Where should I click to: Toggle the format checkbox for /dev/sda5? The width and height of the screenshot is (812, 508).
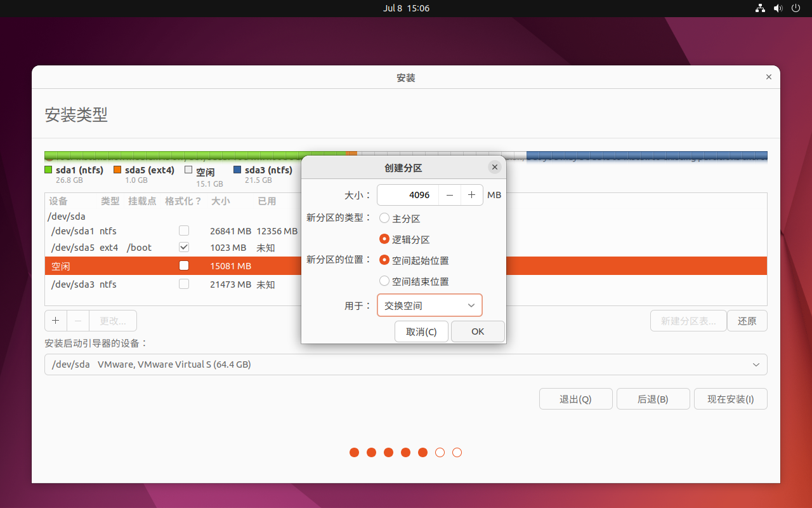point(184,247)
